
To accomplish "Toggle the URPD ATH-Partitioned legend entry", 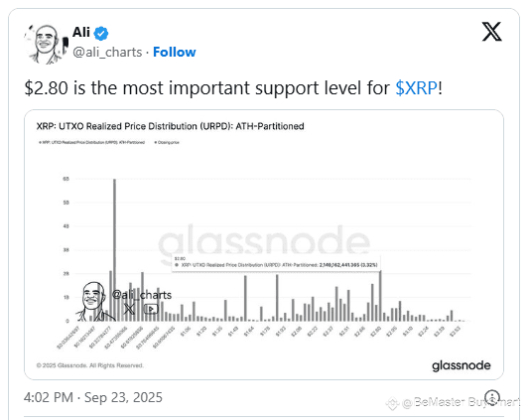I will (x=91, y=142).
